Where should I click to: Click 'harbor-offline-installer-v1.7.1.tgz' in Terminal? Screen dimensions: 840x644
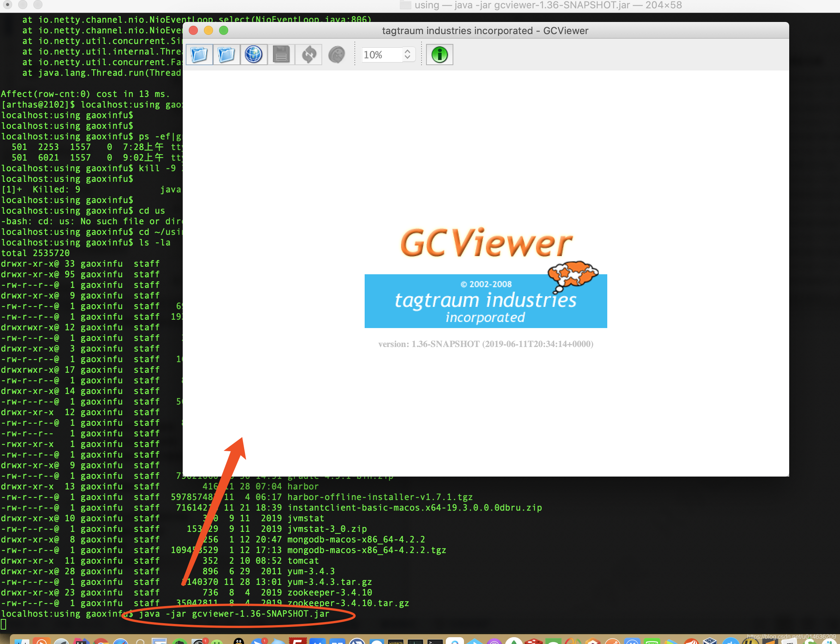[x=380, y=497]
